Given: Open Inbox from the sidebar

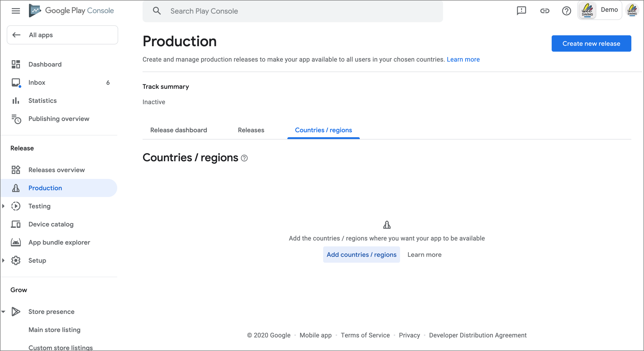Looking at the screenshot, I should (37, 83).
